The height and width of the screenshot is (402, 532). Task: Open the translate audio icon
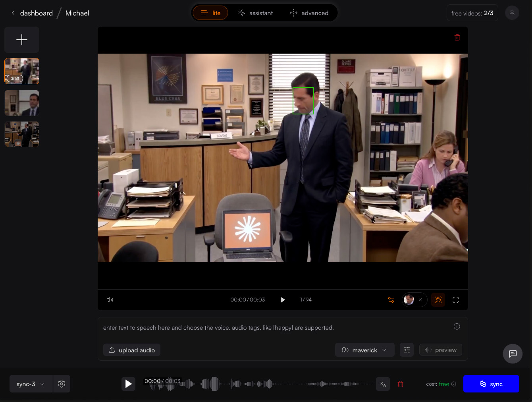[x=383, y=384]
